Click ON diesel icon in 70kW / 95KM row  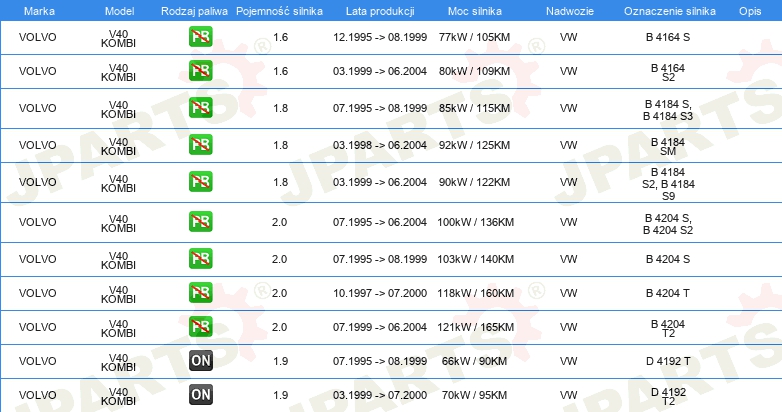tap(201, 395)
